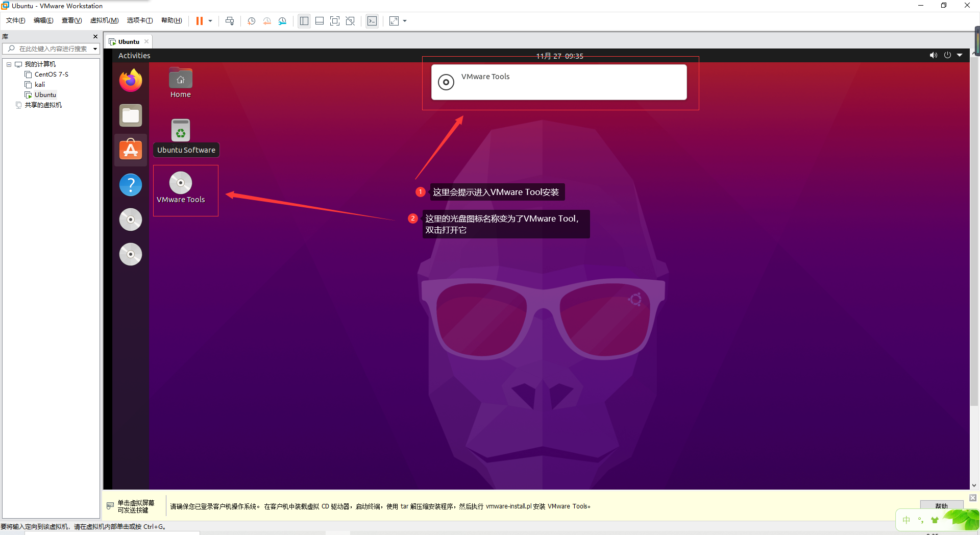Enter full screen mode

point(335,21)
